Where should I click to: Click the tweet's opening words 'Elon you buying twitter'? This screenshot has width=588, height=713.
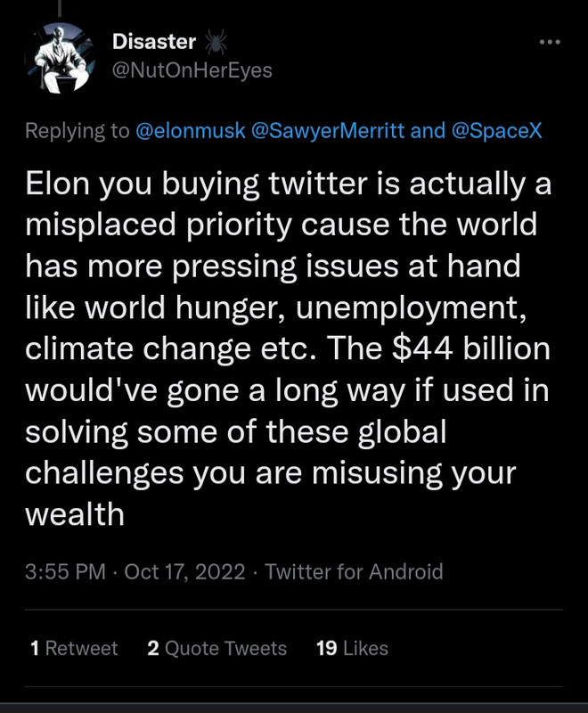click(172, 185)
